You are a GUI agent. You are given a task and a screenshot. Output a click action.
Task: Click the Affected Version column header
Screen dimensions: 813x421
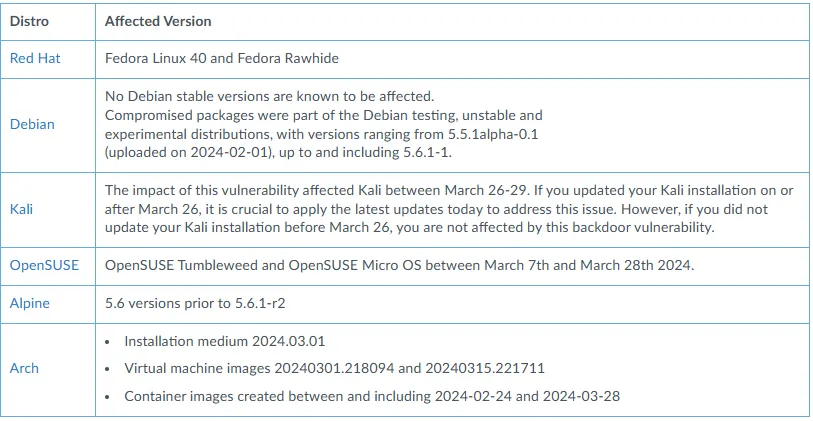point(158,21)
